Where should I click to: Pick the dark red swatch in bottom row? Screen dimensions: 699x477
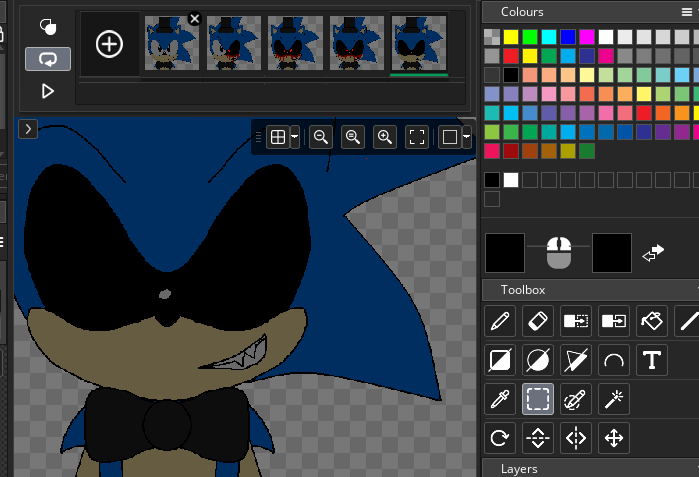tap(511, 151)
